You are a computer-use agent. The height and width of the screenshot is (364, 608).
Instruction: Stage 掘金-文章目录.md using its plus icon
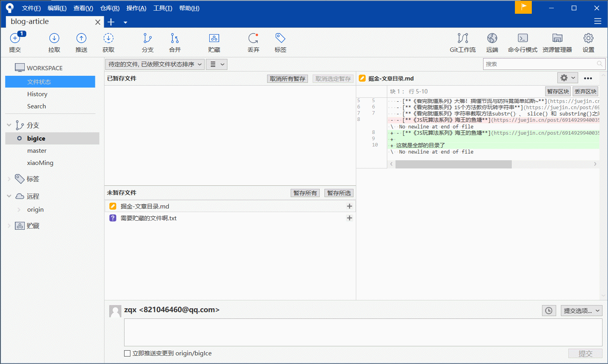[x=350, y=206]
